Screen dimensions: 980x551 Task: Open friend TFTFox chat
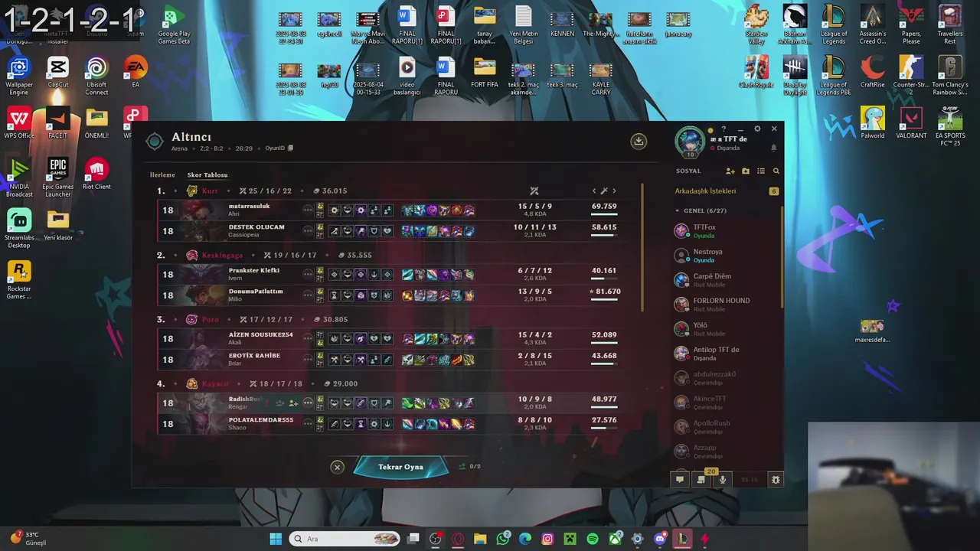pos(727,230)
